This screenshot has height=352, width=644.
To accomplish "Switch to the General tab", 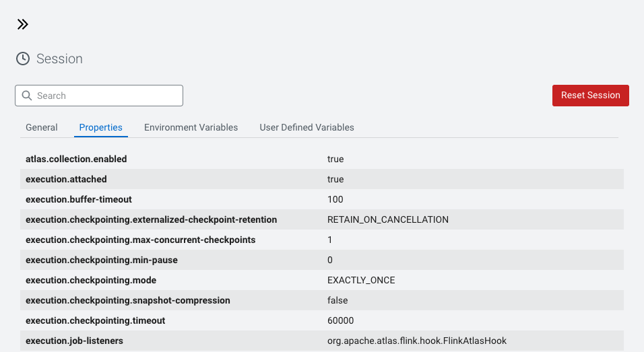I will [x=42, y=127].
